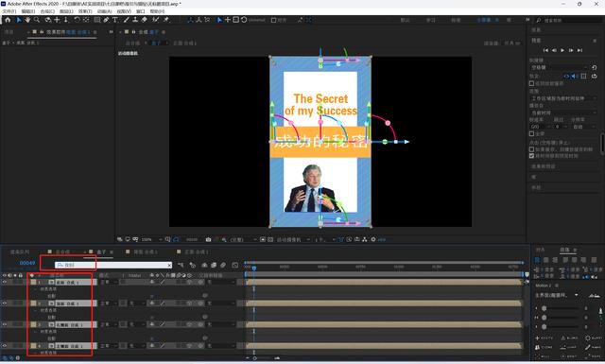
Task: Open the viewer 3D camera view dropdown
Action: pos(293,240)
